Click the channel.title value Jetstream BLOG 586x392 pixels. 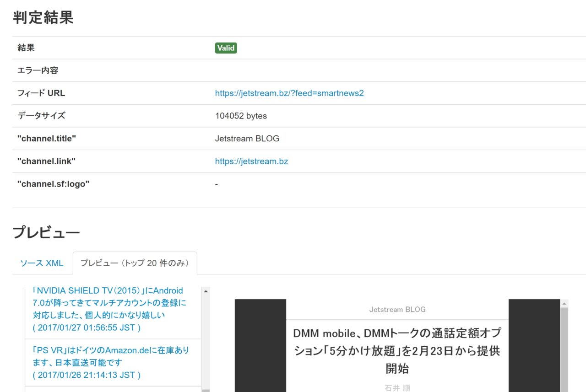tap(247, 139)
